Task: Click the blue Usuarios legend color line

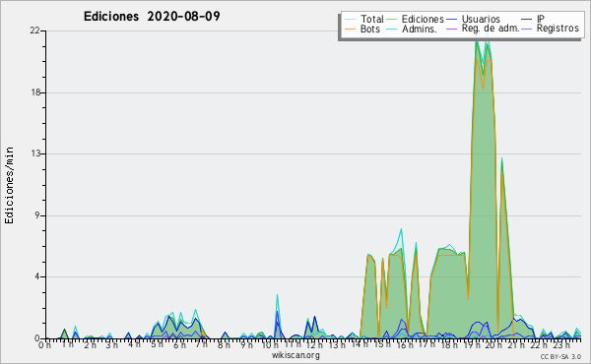Action: pos(451,20)
